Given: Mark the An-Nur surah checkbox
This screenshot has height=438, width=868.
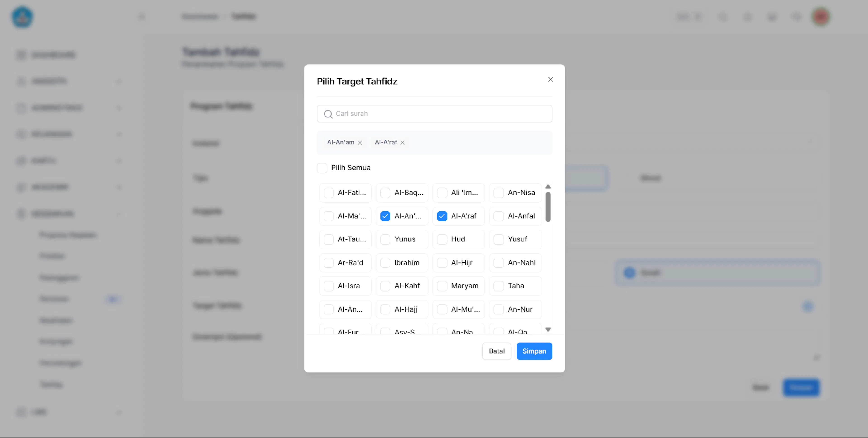Looking at the screenshot, I should click(498, 309).
